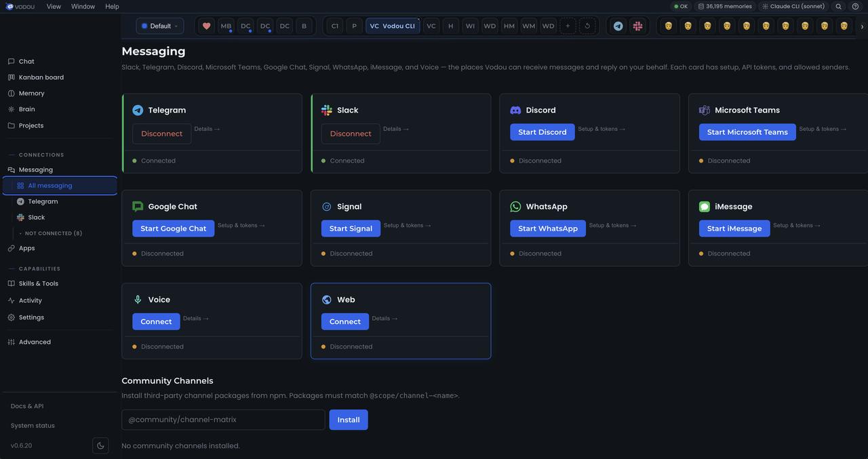The width and height of the screenshot is (868, 459).
Task: Open the View menu
Action: (54, 6)
